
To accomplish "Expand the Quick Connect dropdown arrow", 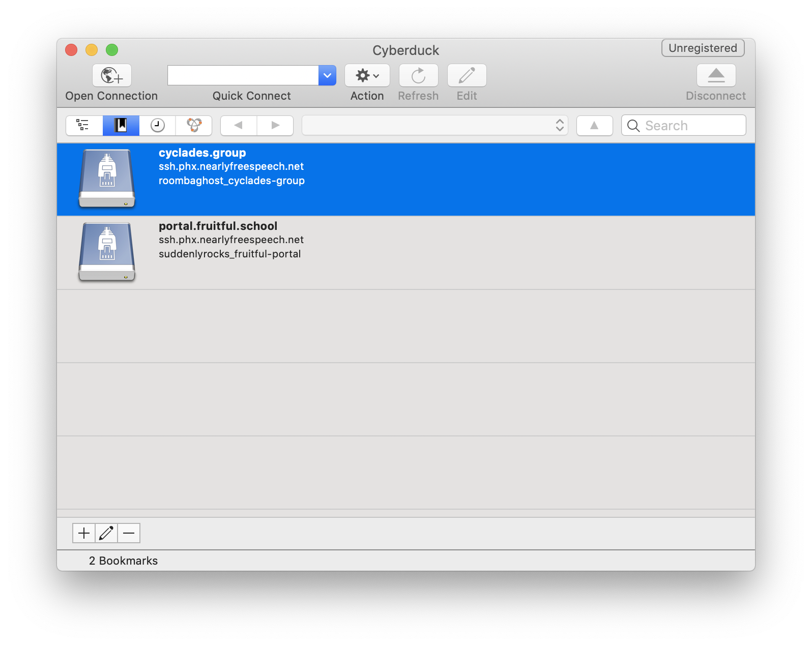I will (x=327, y=75).
